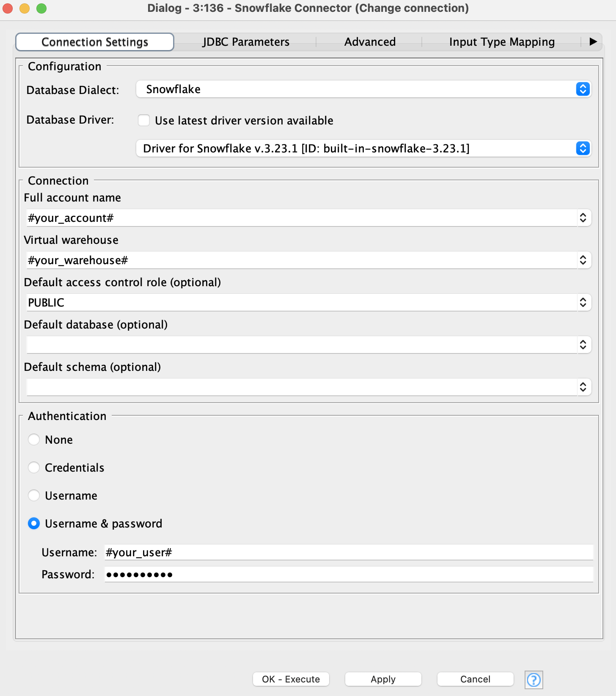Expand the Full account name options

[x=583, y=218]
